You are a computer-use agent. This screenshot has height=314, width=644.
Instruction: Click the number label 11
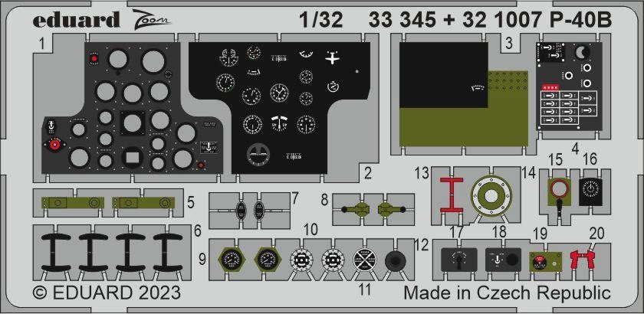(x=365, y=289)
